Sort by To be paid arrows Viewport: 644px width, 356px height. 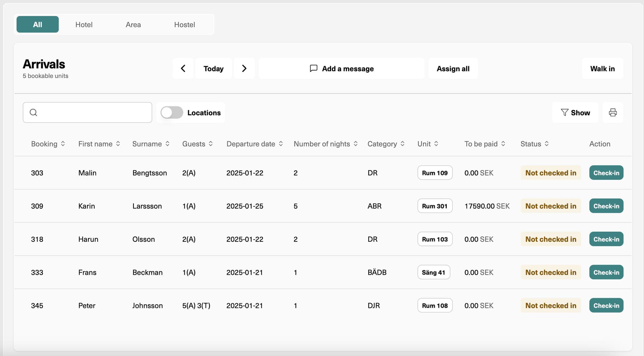click(503, 144)
